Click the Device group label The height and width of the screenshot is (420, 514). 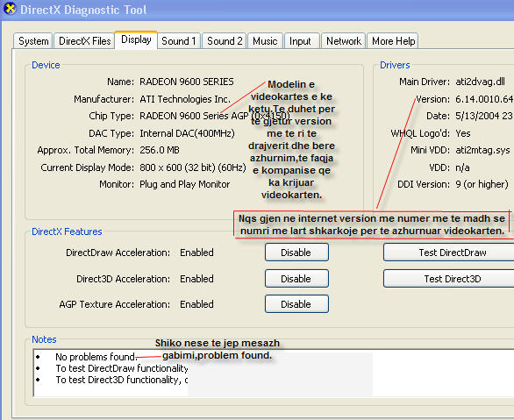46,65
